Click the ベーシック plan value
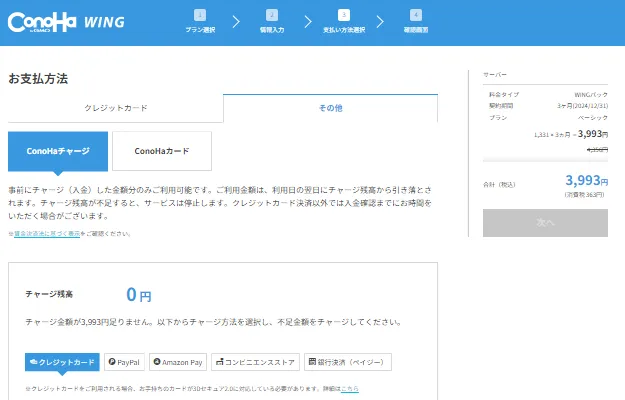This screenshot has height=400, width=625. pos(593,118)
